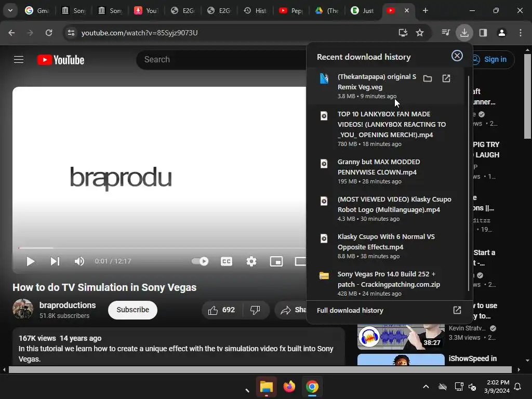Go to YouTube home via logo
This screenshot has height=399, width=532.
61,60
